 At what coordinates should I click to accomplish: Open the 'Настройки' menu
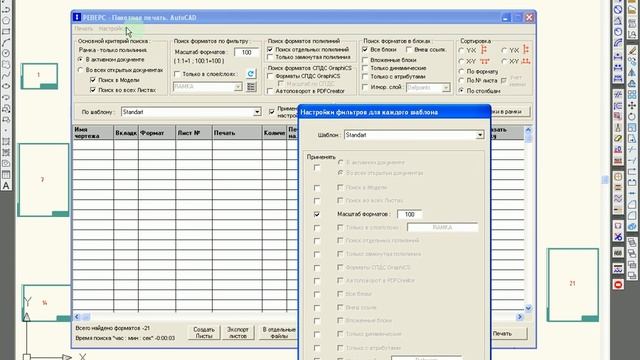(x=111, y=29)
